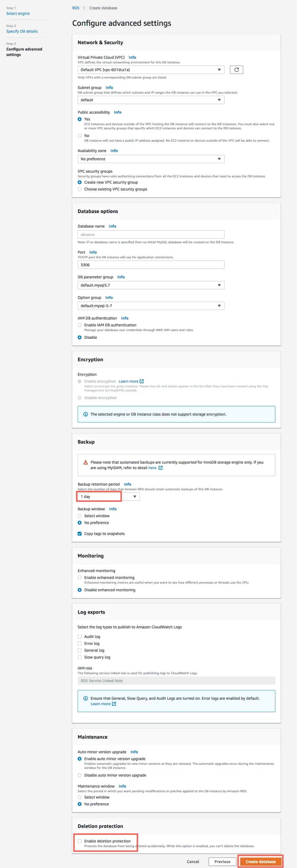Expand the Availability zone dropdown
The height and width of the screenshot is (868, 297).
[151, 159]
